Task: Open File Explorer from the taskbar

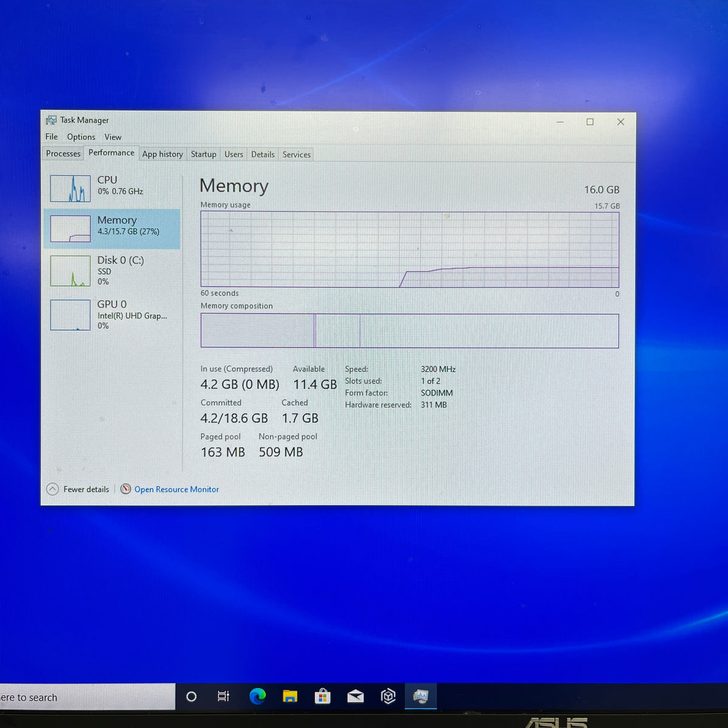Action: [x=290, y=696]
